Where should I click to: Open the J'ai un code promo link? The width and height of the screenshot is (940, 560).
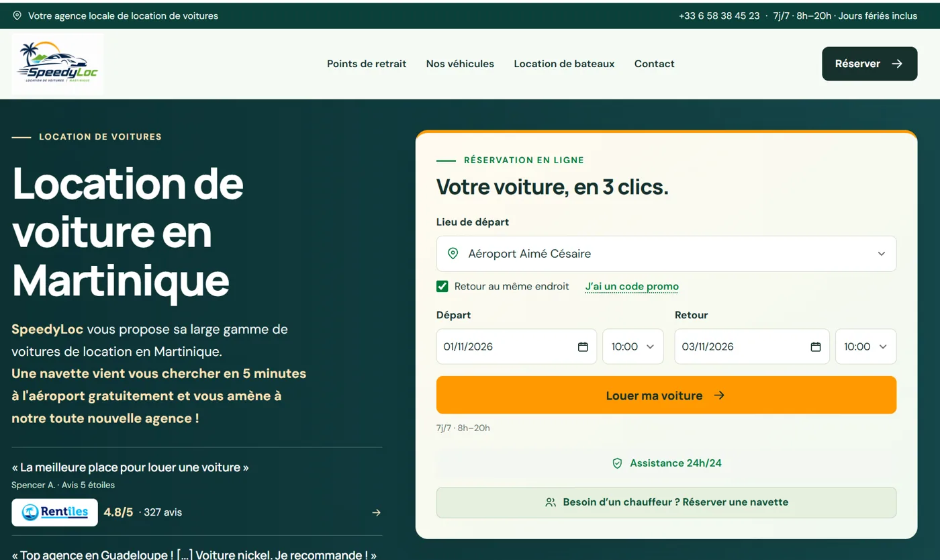coord(632,287)
